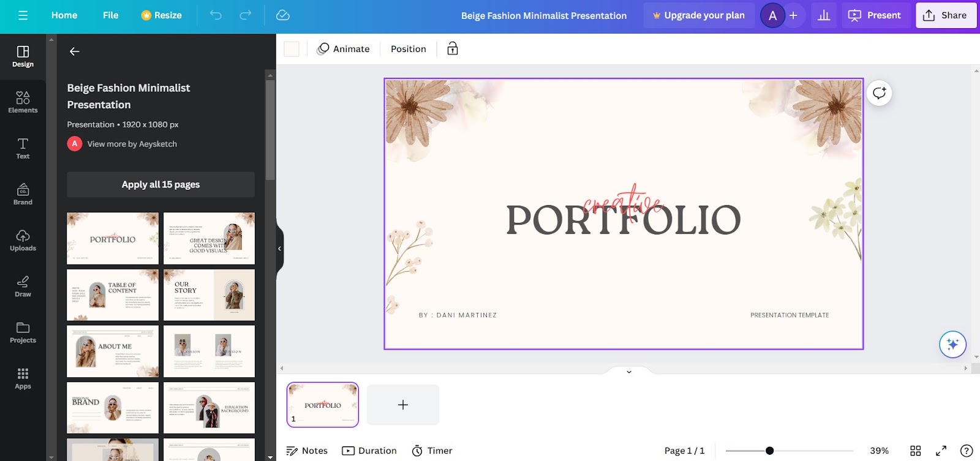Collapse the page thumbnails strip chevron
This screenshot has height=461, width=980.
click(x=628, y=372)
